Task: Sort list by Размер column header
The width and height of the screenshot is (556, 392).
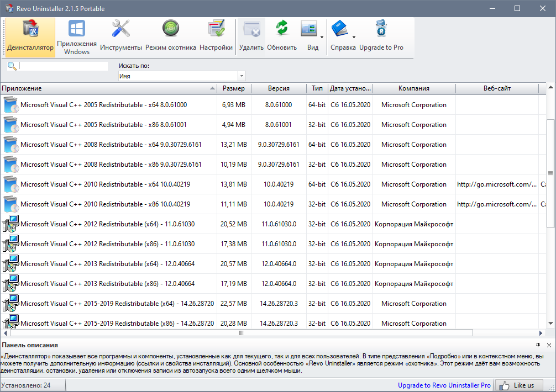Action: pyautogui.click(x=234, y=88)
